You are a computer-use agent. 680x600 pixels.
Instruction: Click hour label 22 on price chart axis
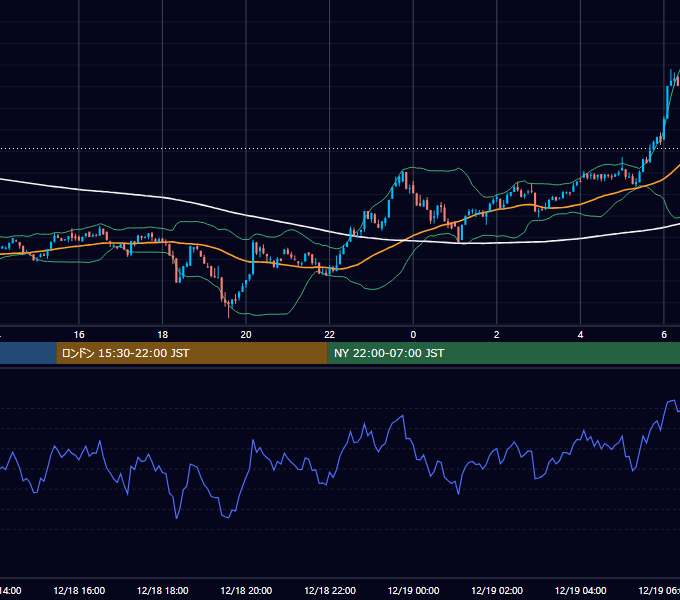point(330,335)
